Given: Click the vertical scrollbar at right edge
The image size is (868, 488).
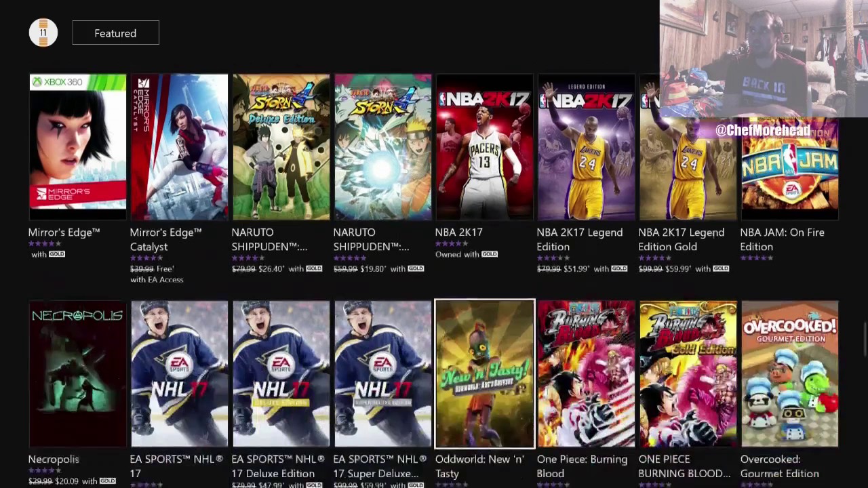Looking at the screenshot, I should (x=864, y=339).
